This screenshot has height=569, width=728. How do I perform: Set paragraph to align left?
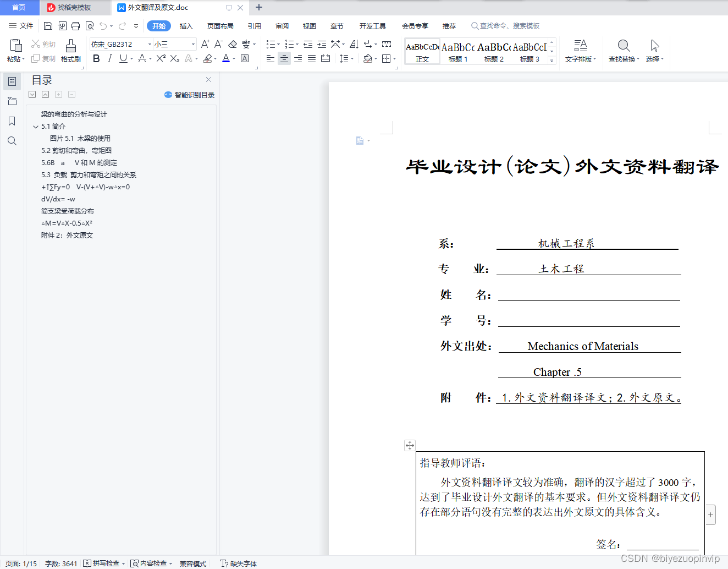click(x=271, y=58)
